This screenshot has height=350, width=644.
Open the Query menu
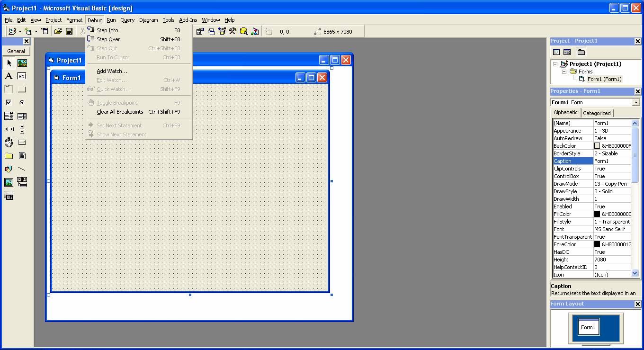click(x=127, y=20)
